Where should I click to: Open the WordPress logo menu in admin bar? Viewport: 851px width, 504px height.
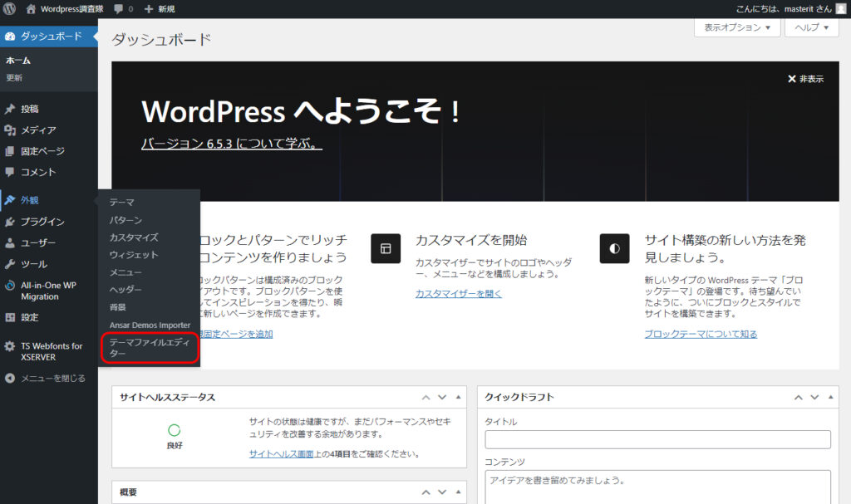point(8,9)
